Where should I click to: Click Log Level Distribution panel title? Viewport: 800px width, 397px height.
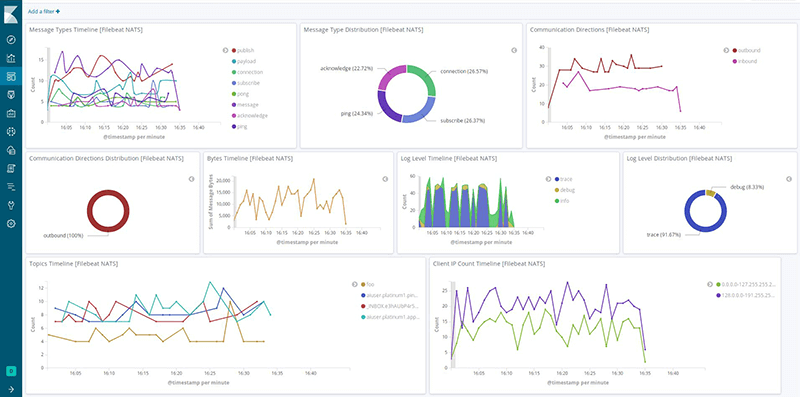679,158
